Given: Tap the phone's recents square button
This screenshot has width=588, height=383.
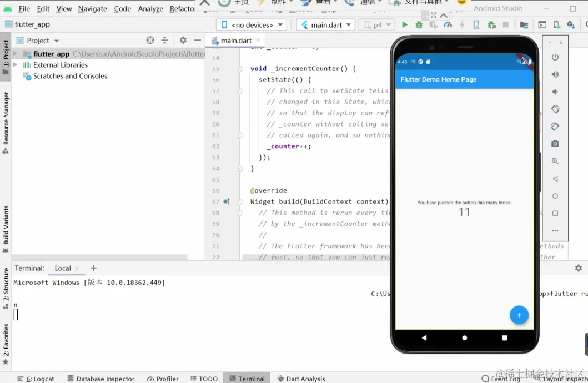Looking at the screenshot, I should pyautogui.click(x=504, y=337).
